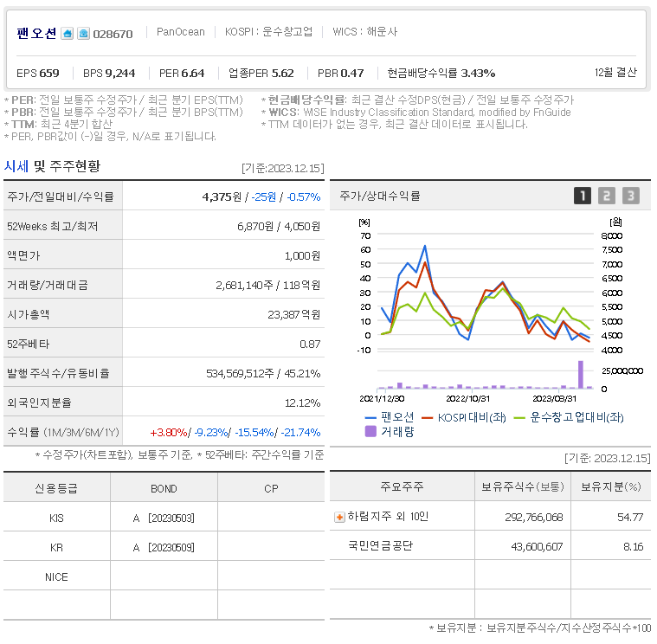This screenshot has width=657, height=644.
Task: Select 현금배당수익률 3.43% value
Action: 441,73
